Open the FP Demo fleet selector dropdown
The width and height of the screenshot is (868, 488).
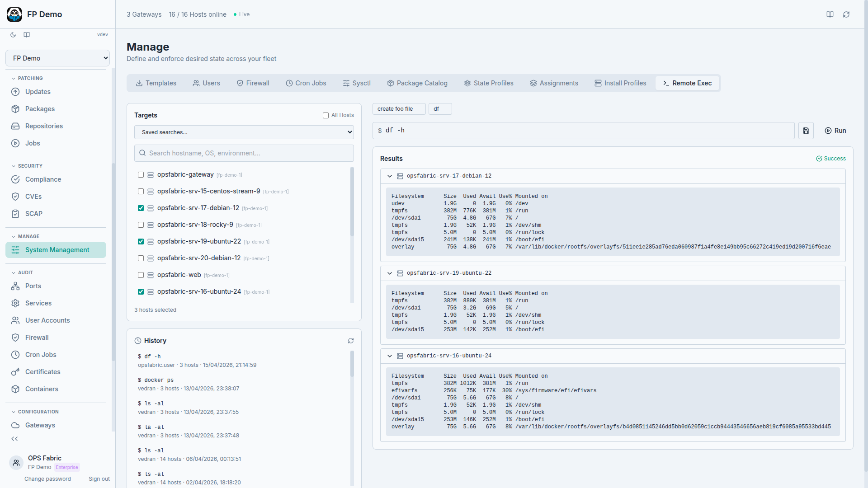click(57, 58)
